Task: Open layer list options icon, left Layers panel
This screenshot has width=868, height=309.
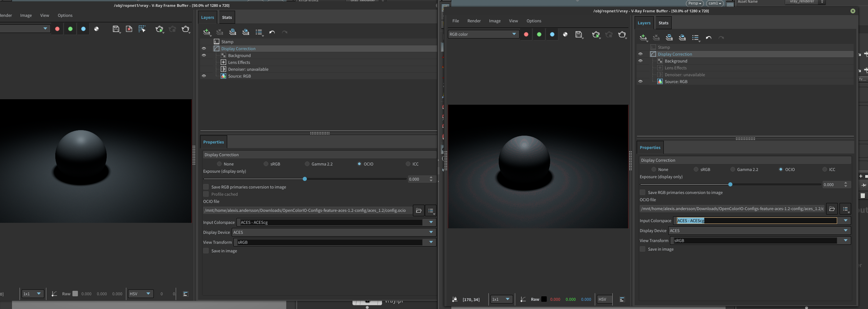Action: [x=259, y=32]
